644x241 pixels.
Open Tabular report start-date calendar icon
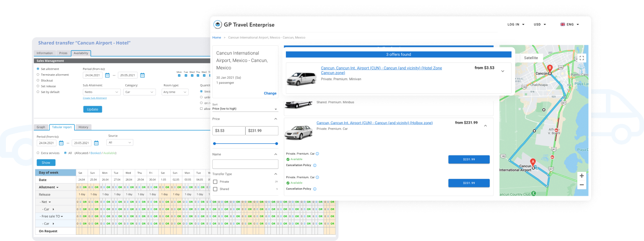(x=61, y=143)
